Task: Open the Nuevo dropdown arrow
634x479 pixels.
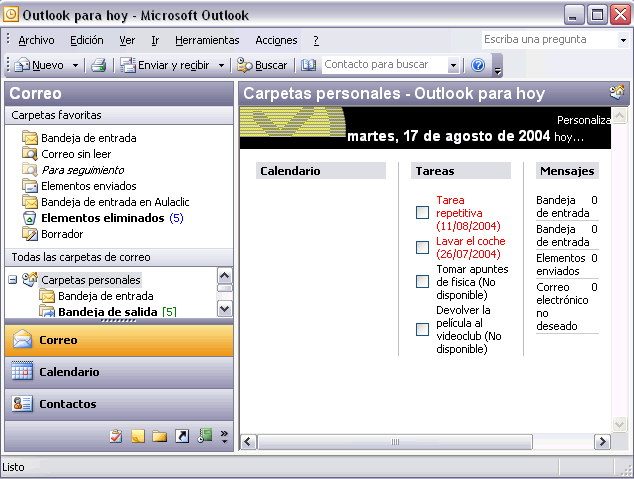Action: [75, 65]
